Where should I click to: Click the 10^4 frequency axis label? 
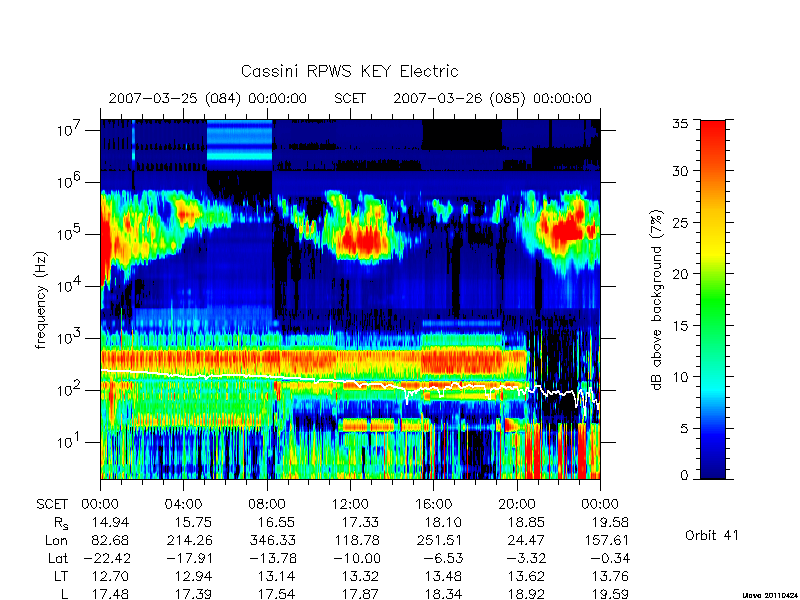click(x=68, y=286)
